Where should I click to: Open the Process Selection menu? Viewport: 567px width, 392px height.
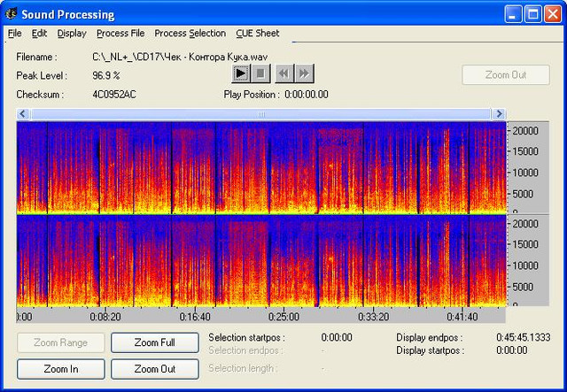[x=190, y=34]
